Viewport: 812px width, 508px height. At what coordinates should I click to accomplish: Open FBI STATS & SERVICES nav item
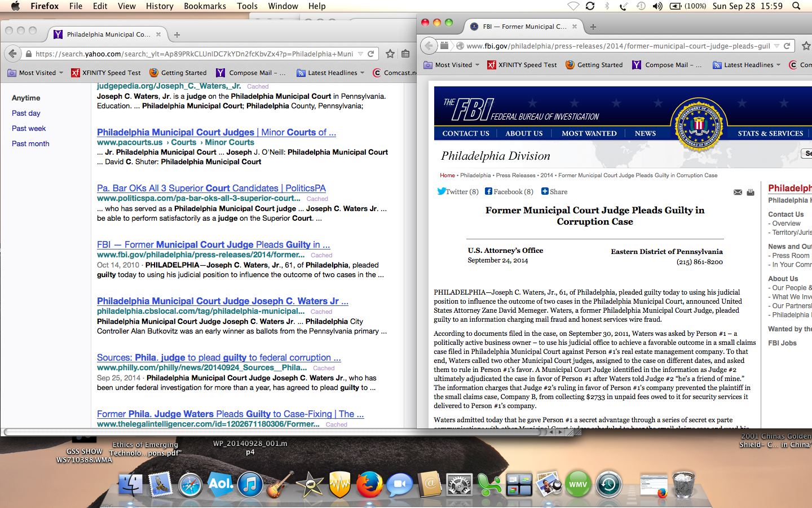click(770, 133)
